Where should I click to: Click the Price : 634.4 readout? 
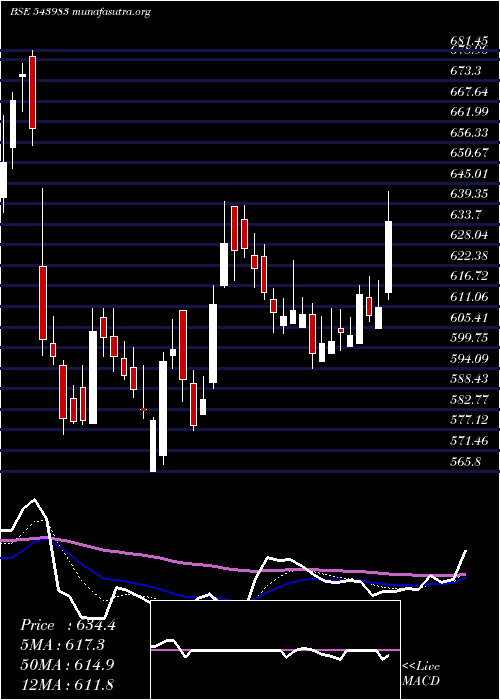click(68, 625)
